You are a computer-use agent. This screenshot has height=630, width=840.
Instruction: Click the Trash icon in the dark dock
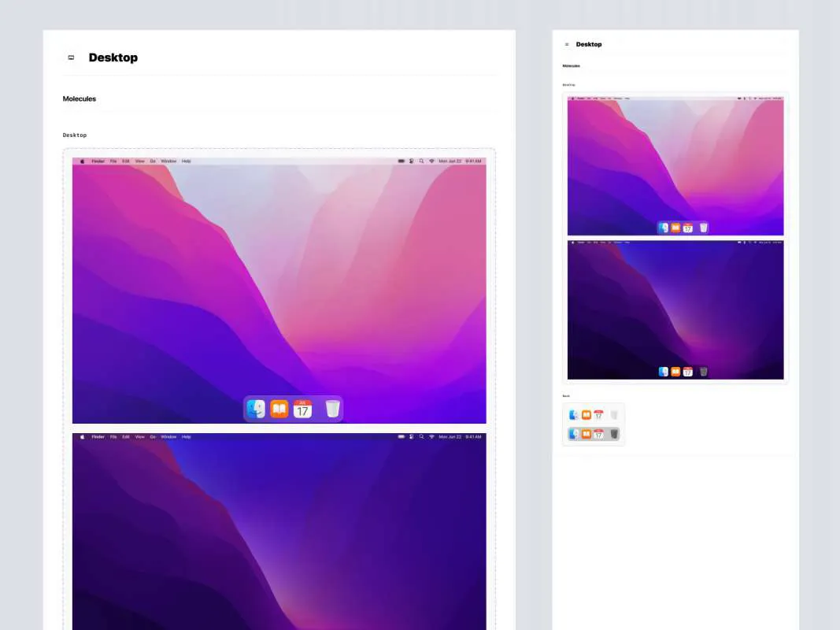pos(613,433)
